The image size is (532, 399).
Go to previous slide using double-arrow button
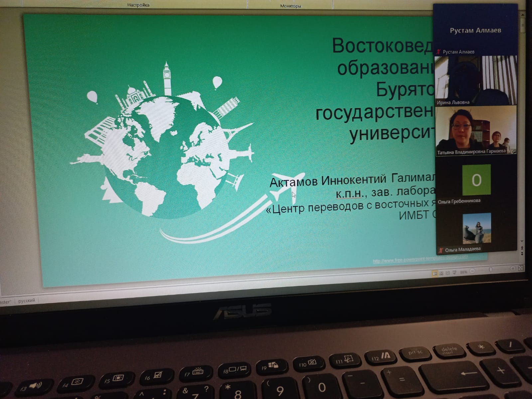coord(522,248)
